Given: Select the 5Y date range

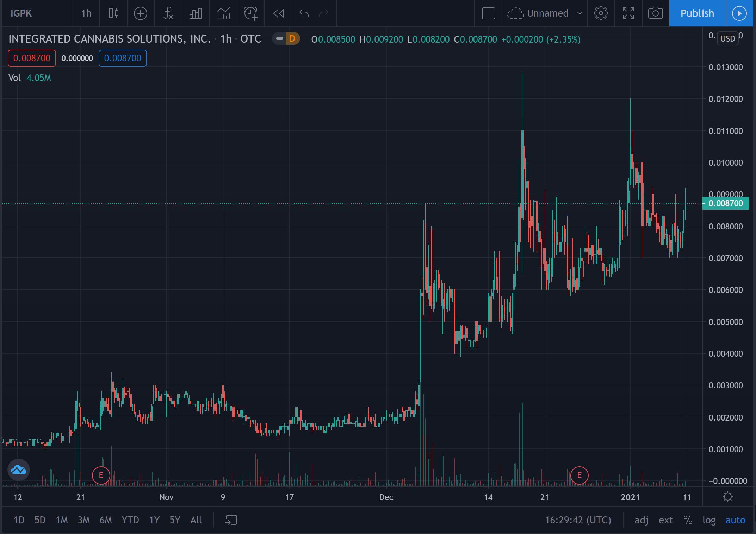Looking at the screenshot, I should point(175,520).
